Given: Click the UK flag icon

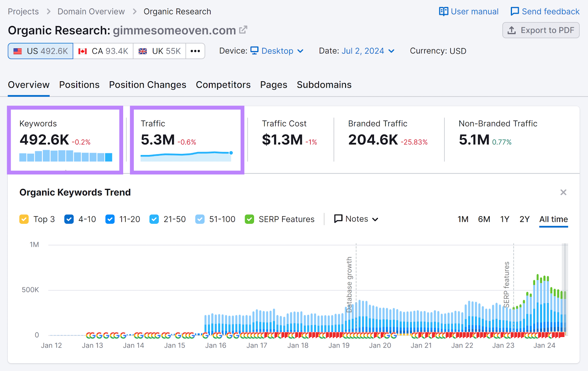Looking at the screenshot, I should pos(143,51).
